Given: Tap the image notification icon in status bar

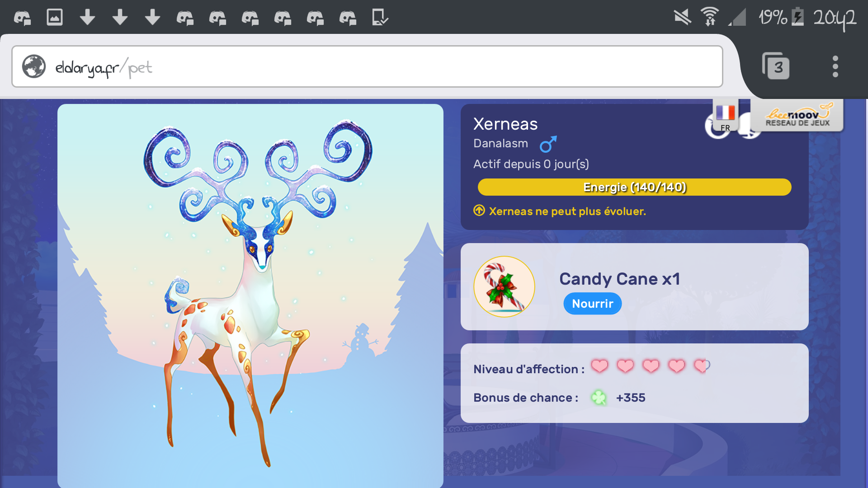Looking at the screenshot, I should pyautogui.click(x=55, y=18).
